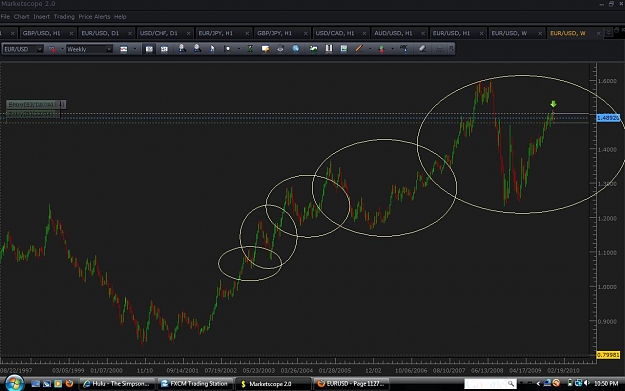Click the volume speaker icon in system tray

tap(586, 383)
